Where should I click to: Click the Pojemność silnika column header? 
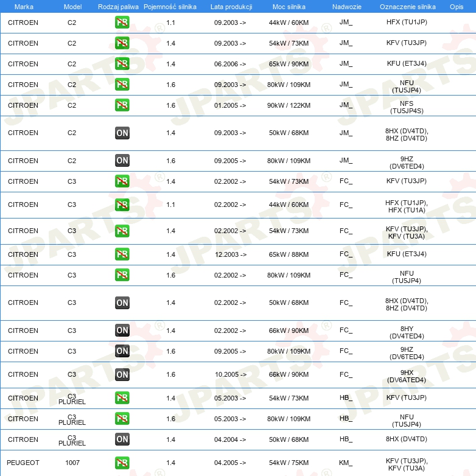pos(170,6)
